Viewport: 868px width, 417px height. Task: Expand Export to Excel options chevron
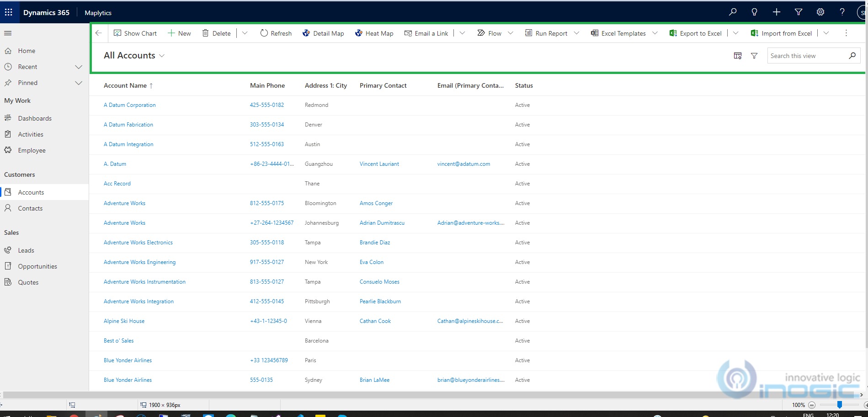pos(736,33)
